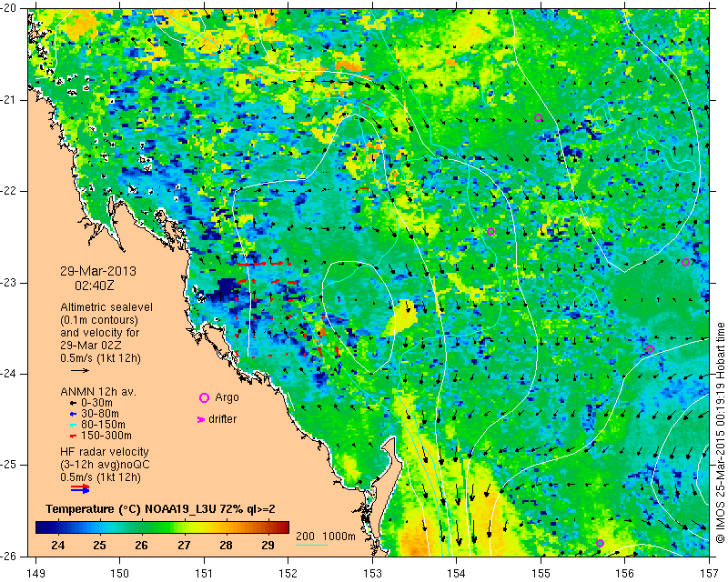Click the 'and velocity for' legend line
This screenshot has width=728, height=582.
click(100, 333)
